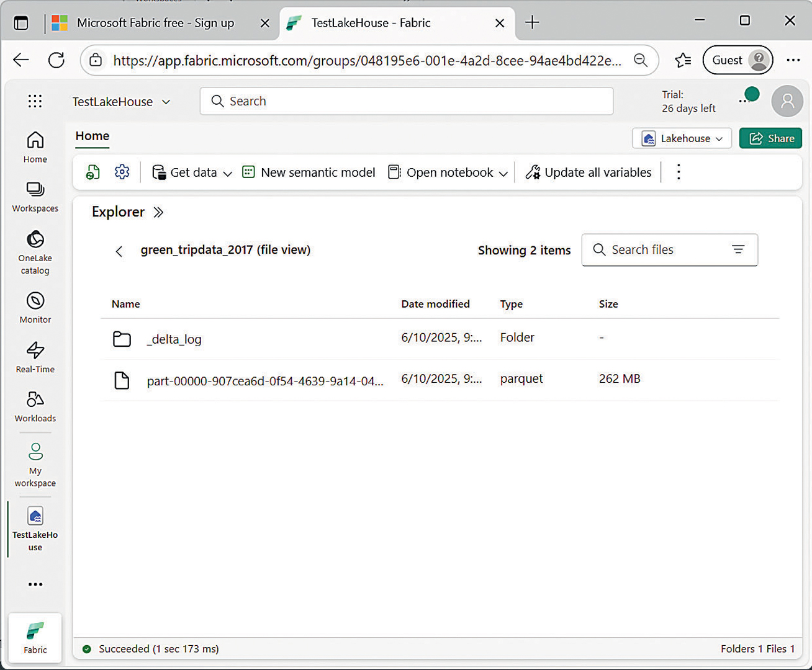Open Monitor in left sidebar
Viewport: 812px width, 670px height.
(x=35, y=308)
